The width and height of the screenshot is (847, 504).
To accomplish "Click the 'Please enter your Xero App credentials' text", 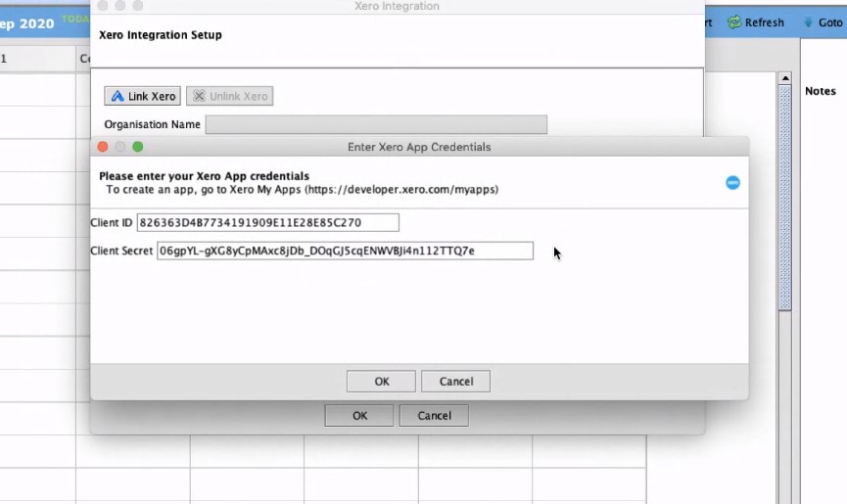I will click(x=205, y=176).
